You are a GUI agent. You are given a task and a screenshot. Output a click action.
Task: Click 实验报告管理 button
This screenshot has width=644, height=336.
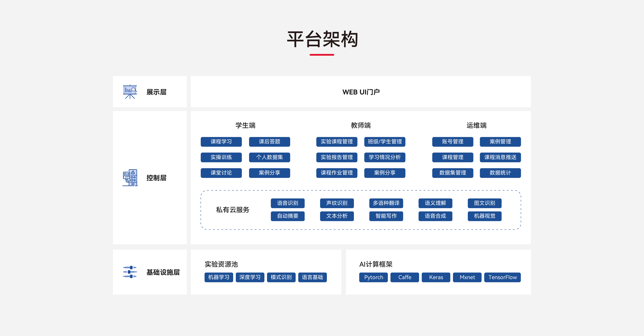(x=337, y=157)
